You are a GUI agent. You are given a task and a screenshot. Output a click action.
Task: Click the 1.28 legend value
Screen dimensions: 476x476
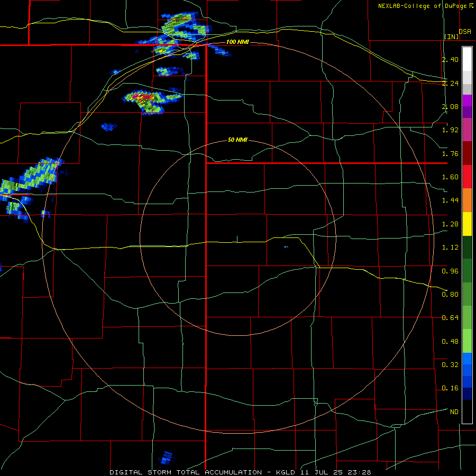pyautogui.click(x=450, y=224)
